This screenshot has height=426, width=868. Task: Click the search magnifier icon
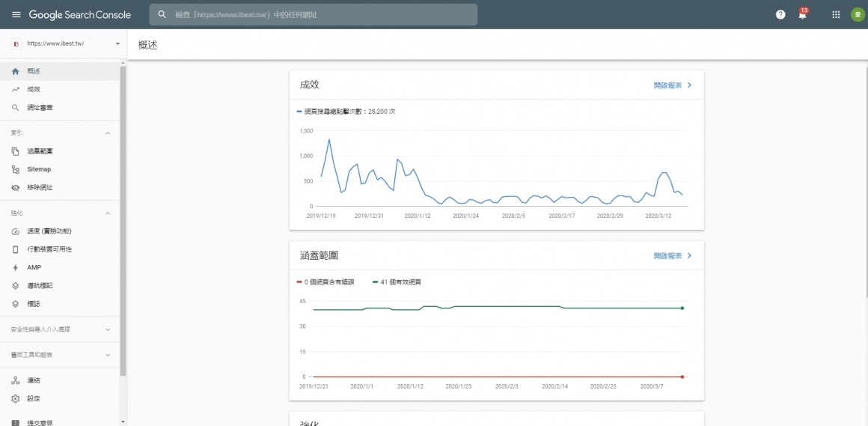click(162, 14)
